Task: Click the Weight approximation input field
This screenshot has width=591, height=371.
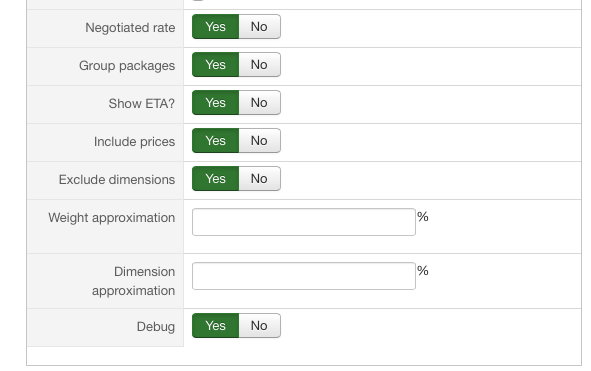Action: tap(304, 222)
